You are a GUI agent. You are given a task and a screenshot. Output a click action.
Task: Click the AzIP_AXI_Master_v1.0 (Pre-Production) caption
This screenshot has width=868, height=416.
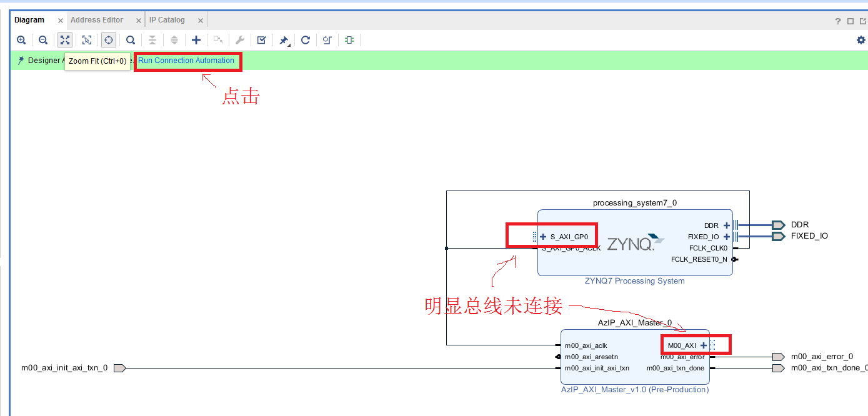(635, 390)
